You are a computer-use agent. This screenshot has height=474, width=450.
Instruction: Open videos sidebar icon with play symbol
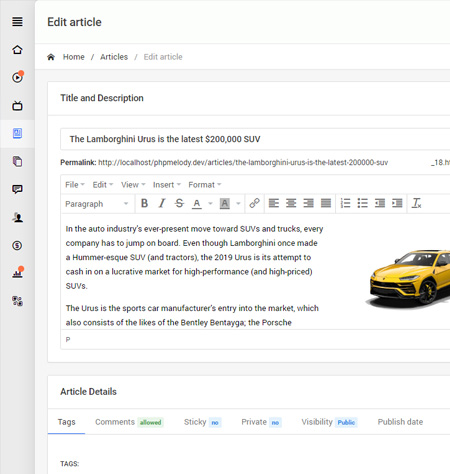[x=17, y=77]
